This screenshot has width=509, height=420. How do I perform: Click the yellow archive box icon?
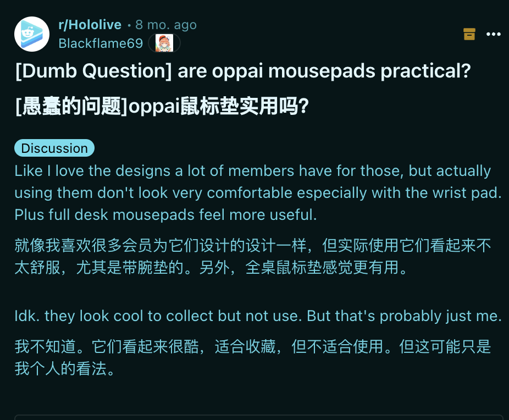[x=469, y=34]
